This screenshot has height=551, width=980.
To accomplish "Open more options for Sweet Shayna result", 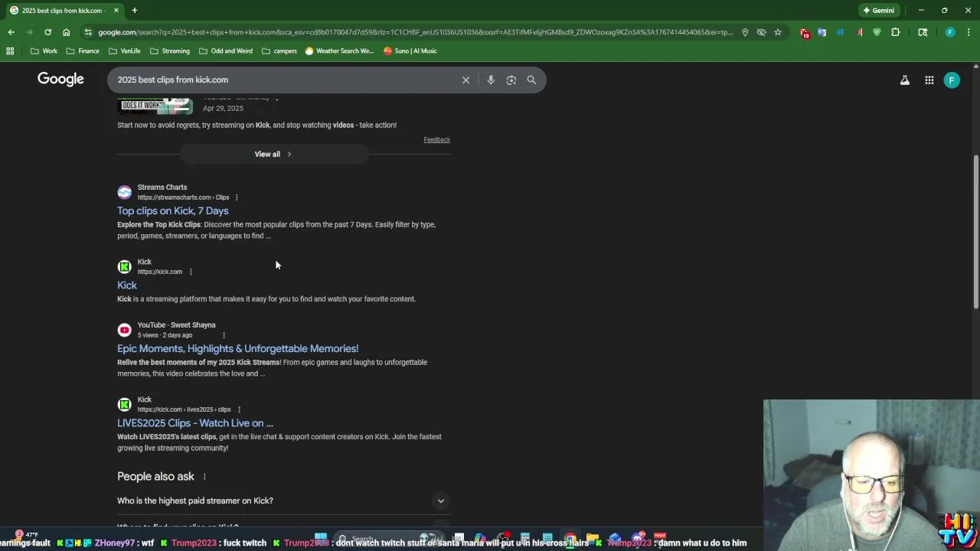I will click(224, 335).
